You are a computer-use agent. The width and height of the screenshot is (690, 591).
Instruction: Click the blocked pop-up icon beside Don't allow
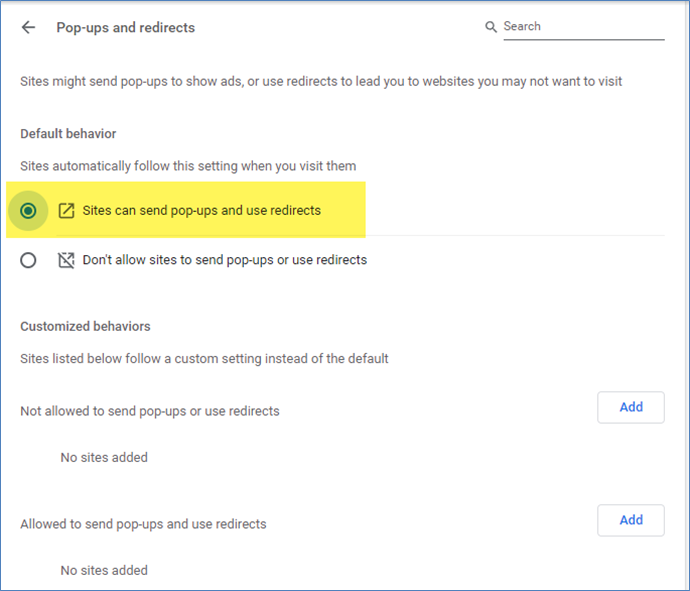pyautogui.click(x=67, y=260)
